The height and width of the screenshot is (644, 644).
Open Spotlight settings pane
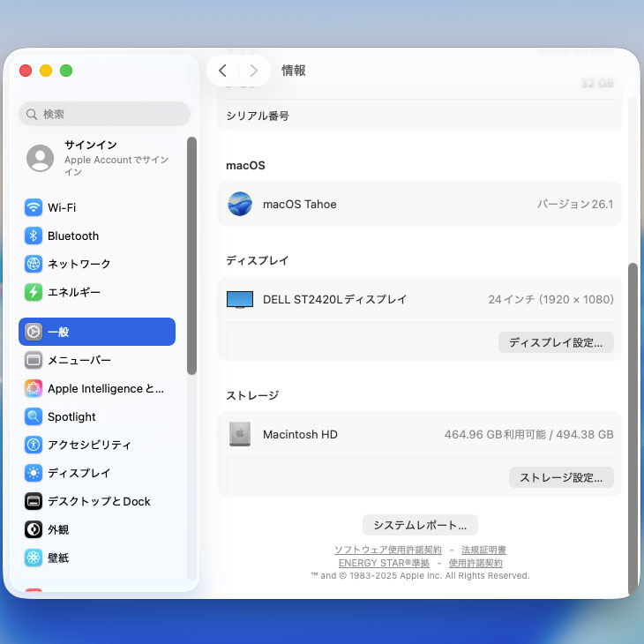97,416
